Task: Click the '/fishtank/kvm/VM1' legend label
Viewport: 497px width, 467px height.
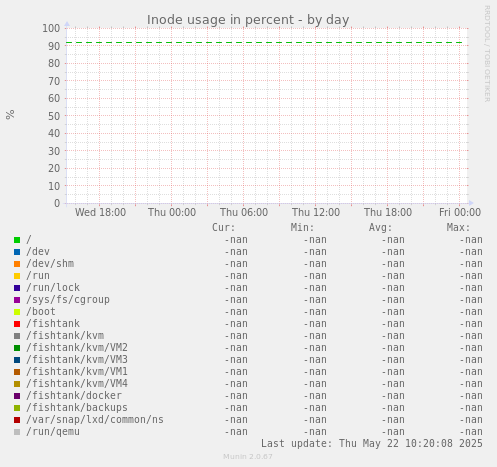Action: click(x=77, y=372)
